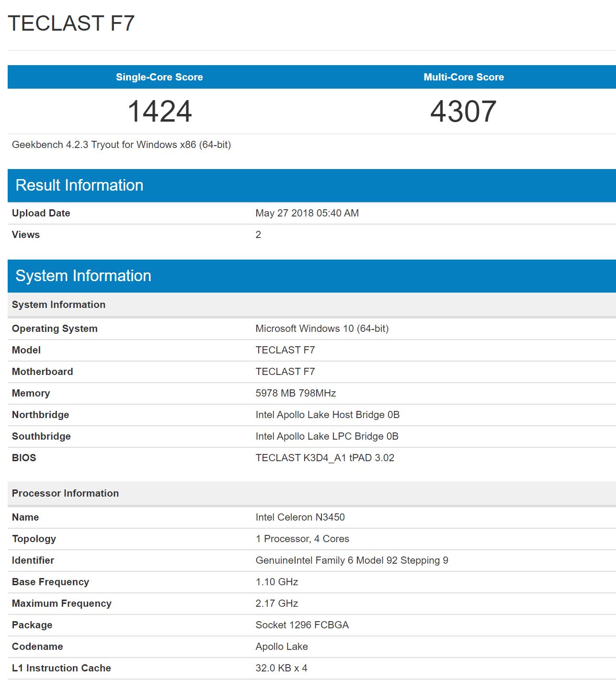Click the Views label
Image resolution: width=616 pixels, height=681 pixels.
click(26, 235)
